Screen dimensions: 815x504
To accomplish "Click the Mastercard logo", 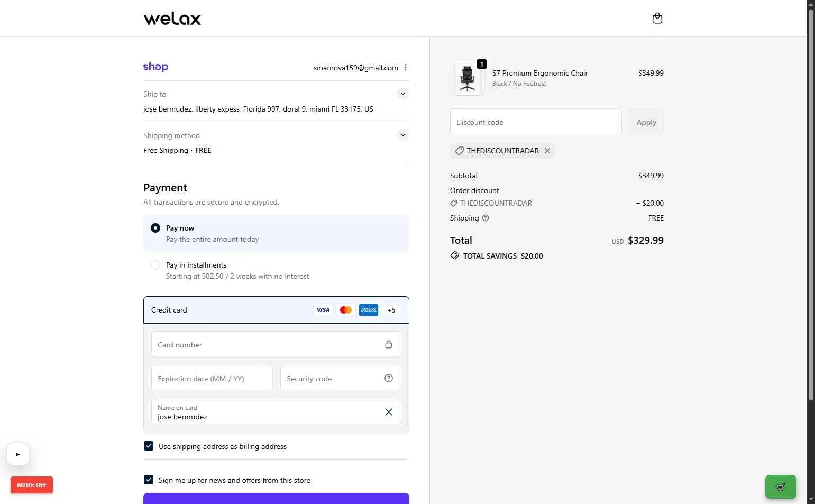I will pyautogui.click(x=346, y=310).
